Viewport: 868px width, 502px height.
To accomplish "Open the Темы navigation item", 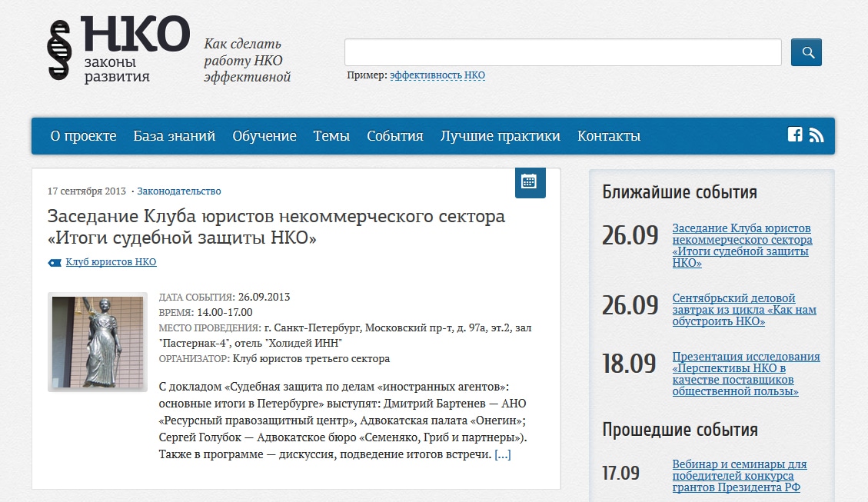I will 331,136.
